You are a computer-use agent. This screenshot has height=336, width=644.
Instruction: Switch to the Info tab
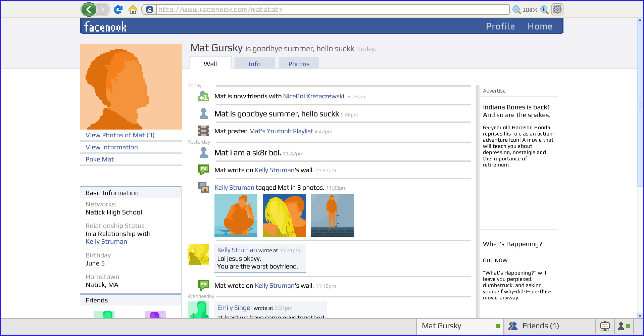point(254,64)
